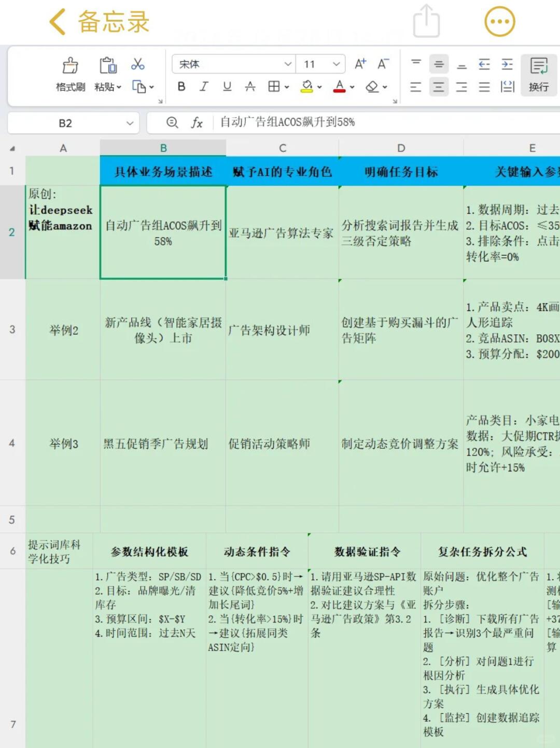
Task: Click header cell 明确任务目标
Action: click(401, 172)
